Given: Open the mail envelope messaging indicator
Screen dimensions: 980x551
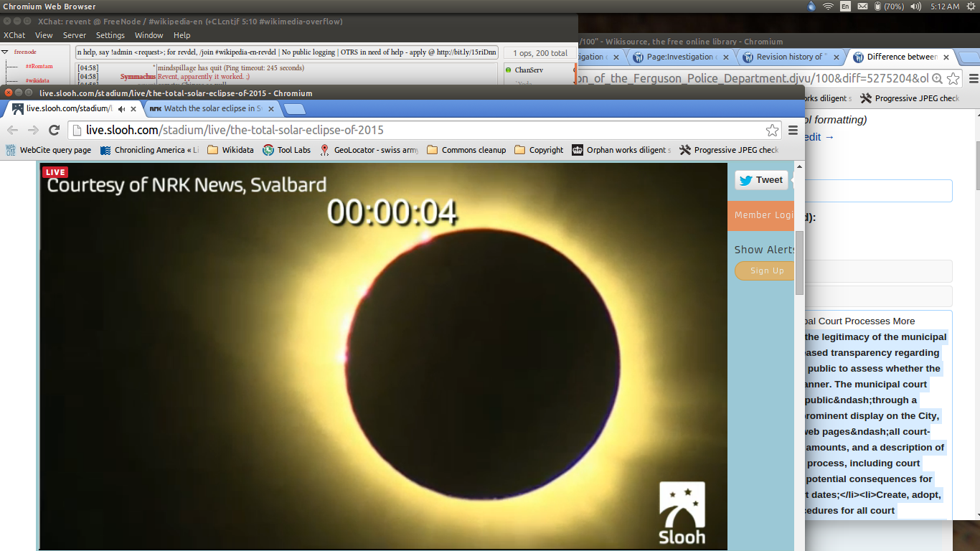Looking at the screenshot, I should 862,6.
